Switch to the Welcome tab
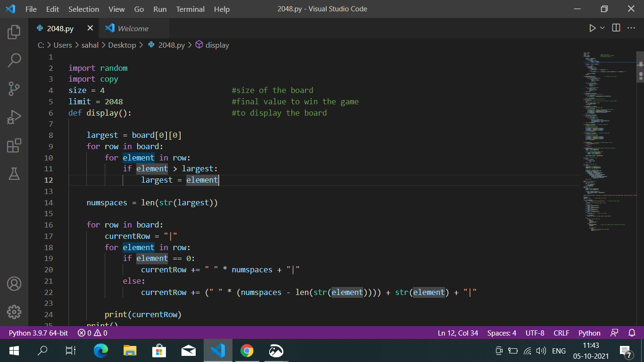644x362 pixels. (133, 28)
